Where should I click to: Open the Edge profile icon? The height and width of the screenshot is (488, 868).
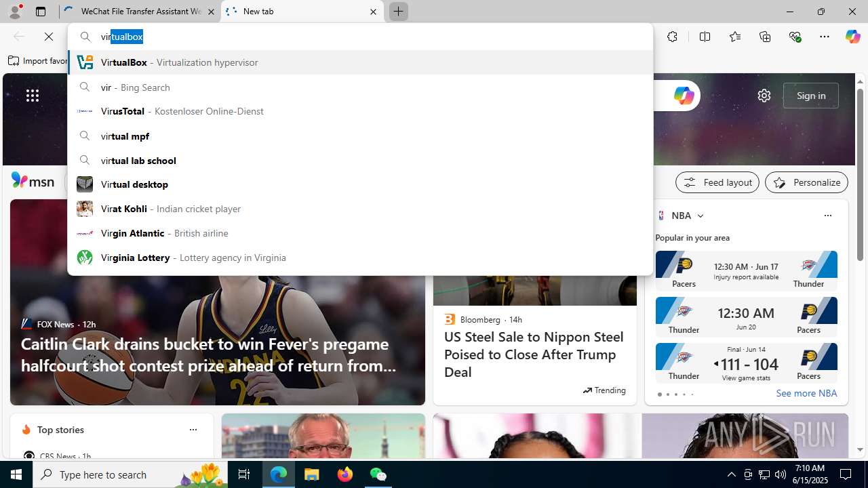click(15, 12)
